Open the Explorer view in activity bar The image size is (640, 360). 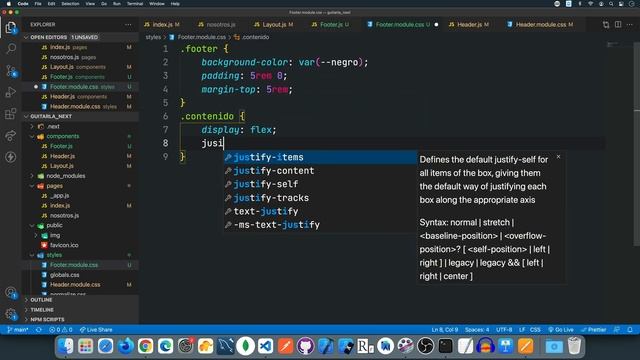[11, 28]
